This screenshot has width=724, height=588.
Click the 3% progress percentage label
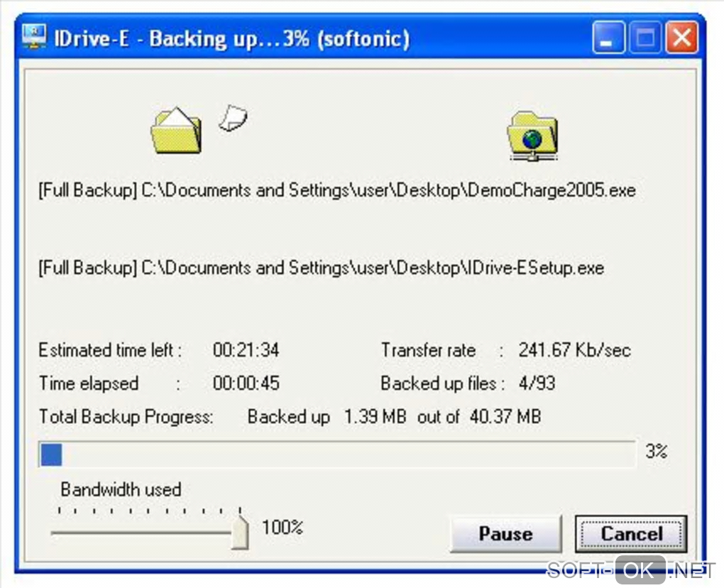[656, 451]
